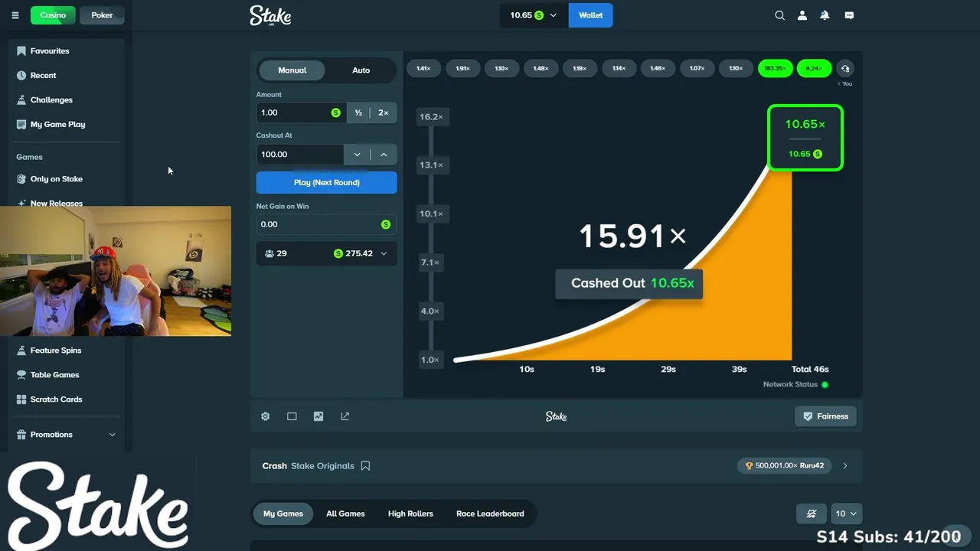Click the Stake logo in header

click(x=270, y=15)
